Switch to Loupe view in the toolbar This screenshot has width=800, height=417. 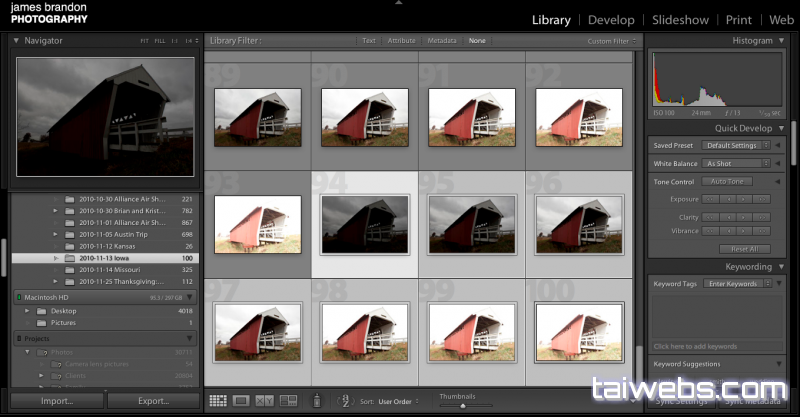241,401
